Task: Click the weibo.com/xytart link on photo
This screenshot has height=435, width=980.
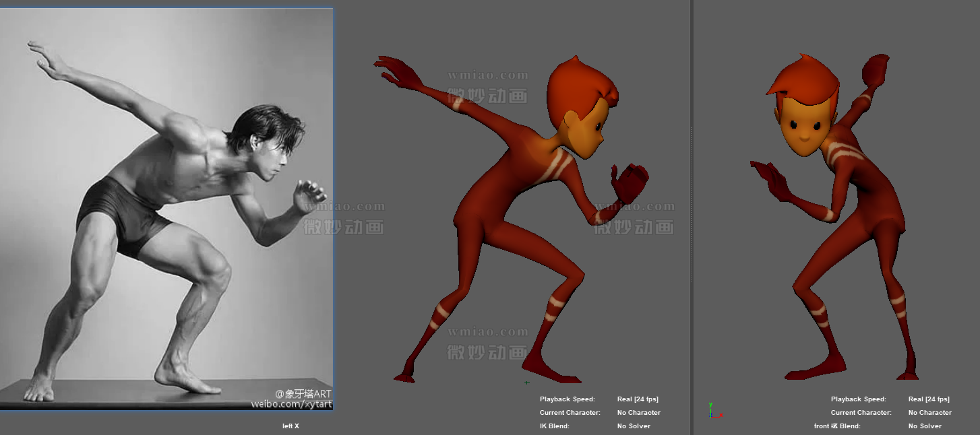Action: [290, 404]
